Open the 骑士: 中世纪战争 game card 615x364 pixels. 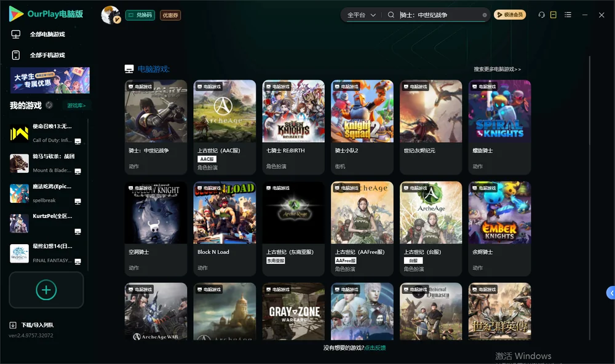click(156, 127)
